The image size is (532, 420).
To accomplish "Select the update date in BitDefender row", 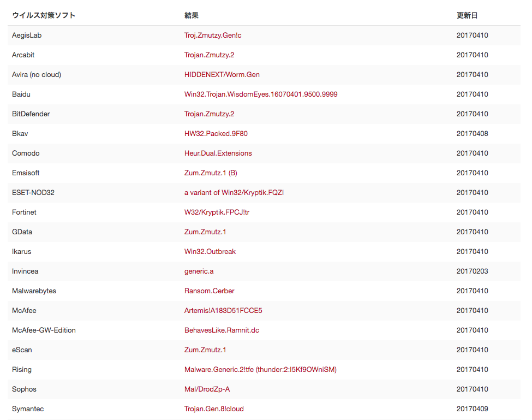I will click(x=473, y=114).
